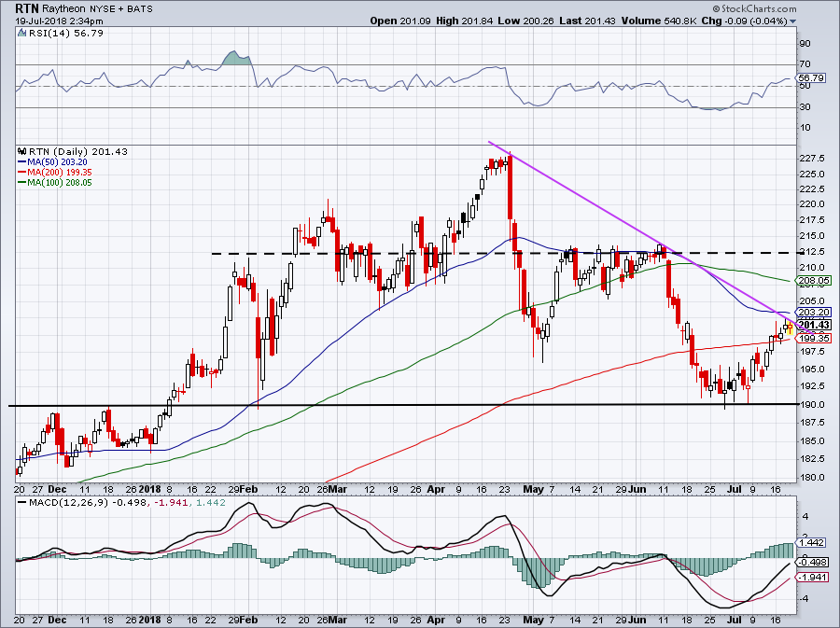
Task: Click the shaded overbought RSI peak above 70
Action: click(236, 59)
